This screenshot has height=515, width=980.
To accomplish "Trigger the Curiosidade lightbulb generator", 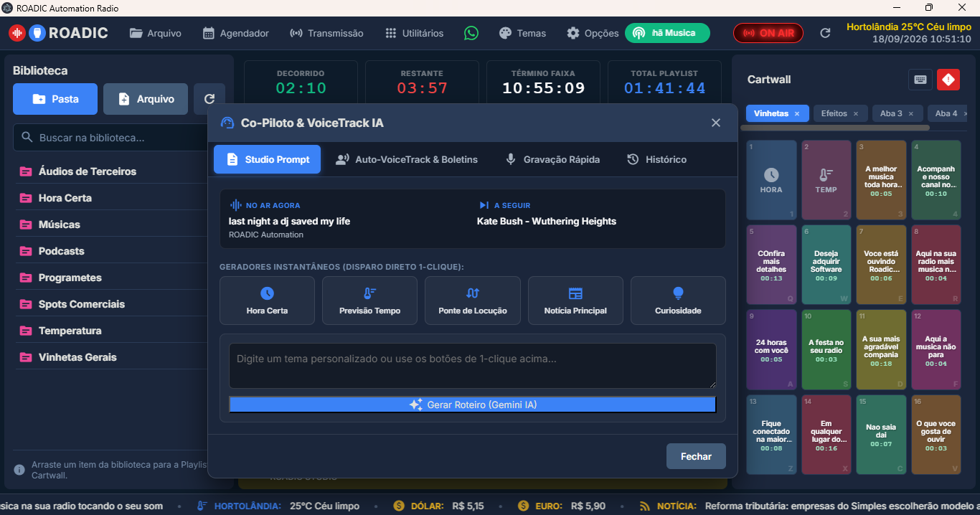I will click(x=678, y=301).
